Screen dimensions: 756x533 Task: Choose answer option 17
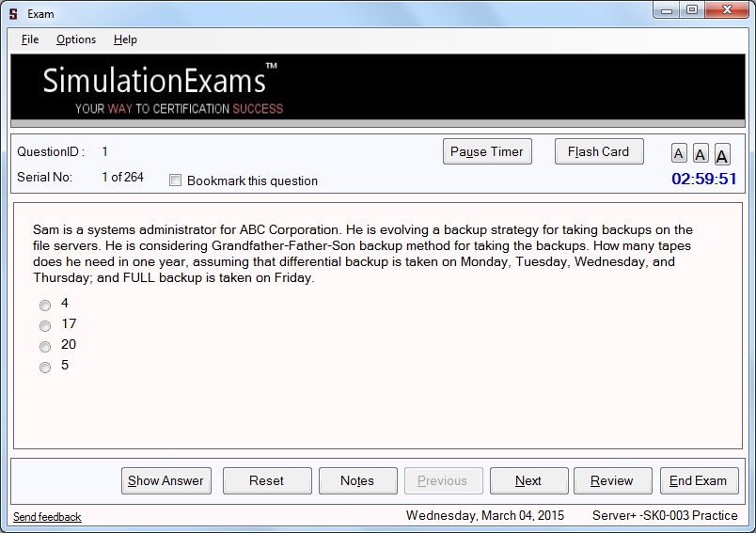tap(45, 326)
